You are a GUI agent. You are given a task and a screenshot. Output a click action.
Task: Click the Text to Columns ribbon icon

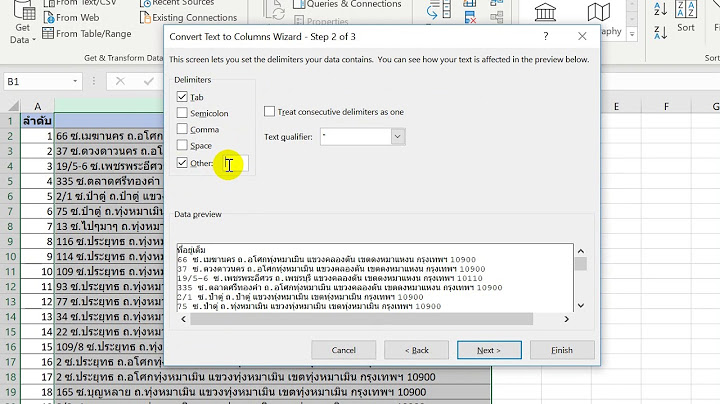tap(439, 10)
